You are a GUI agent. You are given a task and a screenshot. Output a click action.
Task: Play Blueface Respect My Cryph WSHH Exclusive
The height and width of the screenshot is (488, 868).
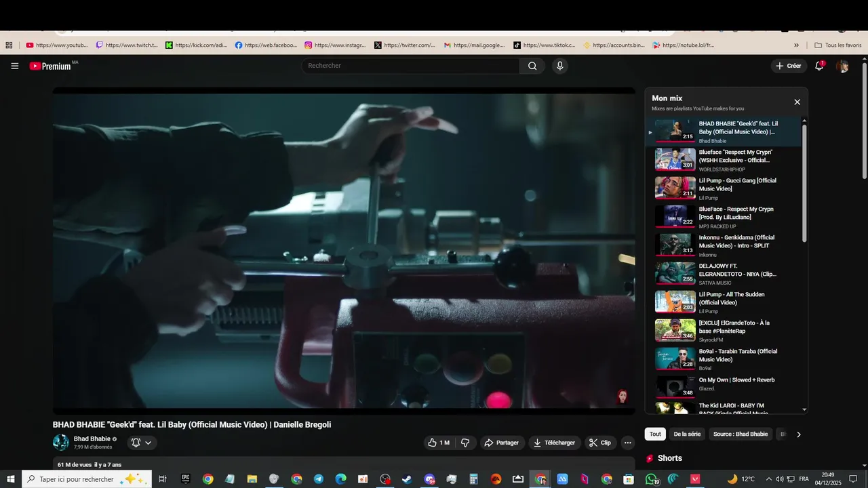coord(724,160)
